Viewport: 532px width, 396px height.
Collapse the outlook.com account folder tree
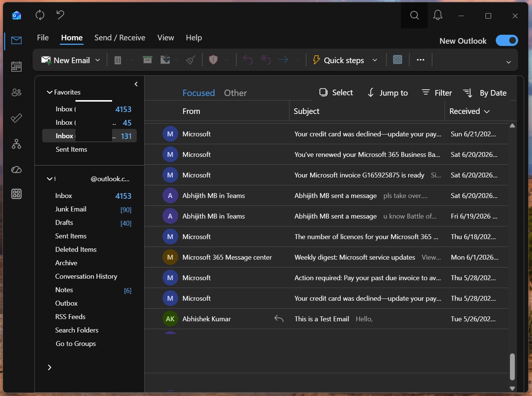49,179
